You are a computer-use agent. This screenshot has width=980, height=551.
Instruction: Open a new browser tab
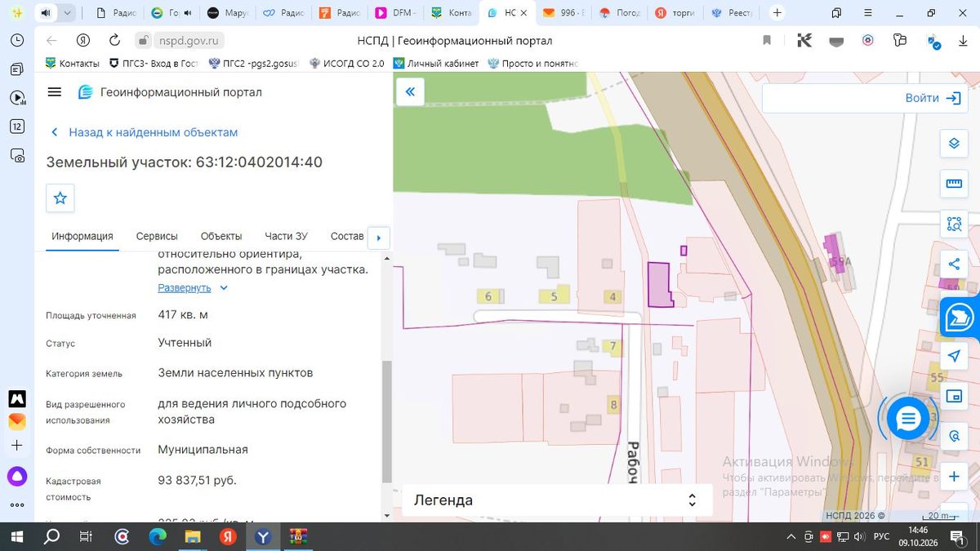[x=777, y=13]
